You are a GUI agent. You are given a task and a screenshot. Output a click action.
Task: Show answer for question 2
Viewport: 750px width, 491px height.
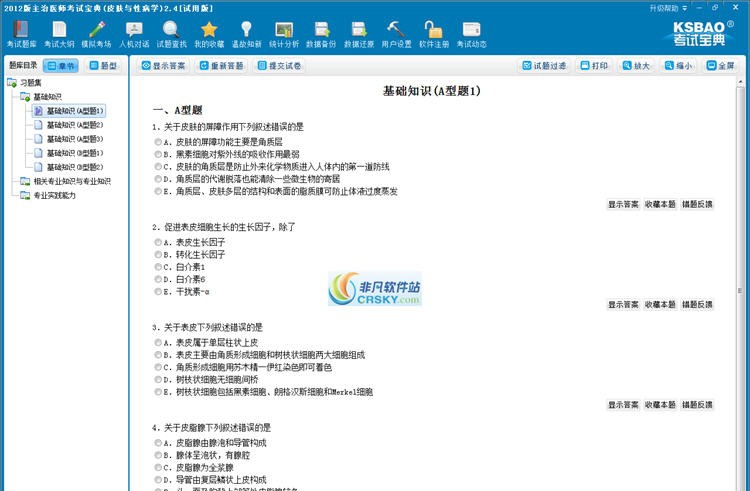click(x=623, y=305)
